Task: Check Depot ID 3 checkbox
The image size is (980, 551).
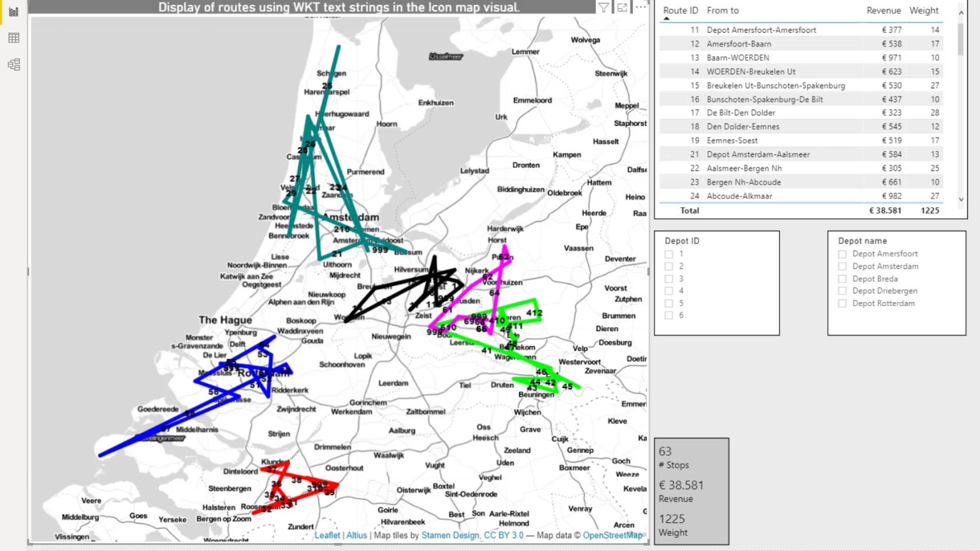Action: click(x=669, y=279)
